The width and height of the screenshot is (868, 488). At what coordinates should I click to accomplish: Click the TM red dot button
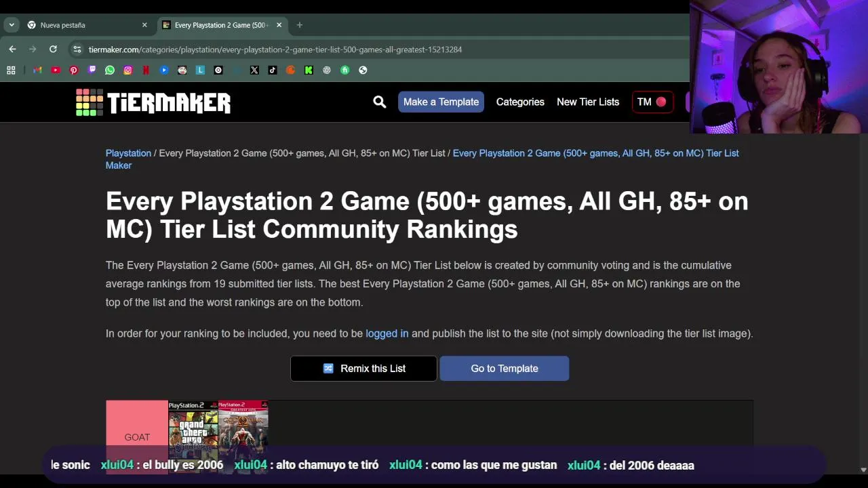[x=652, y=102]
